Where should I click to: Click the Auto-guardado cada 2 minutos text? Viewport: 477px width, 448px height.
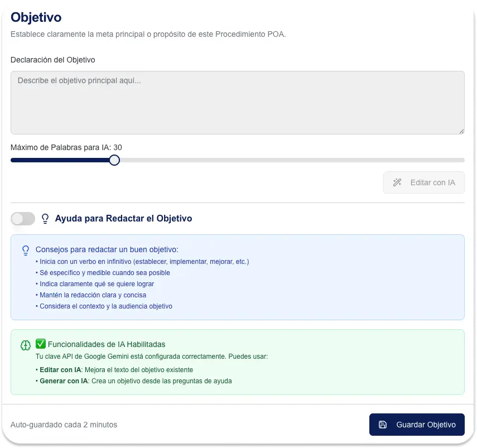(x=64, y=425)
